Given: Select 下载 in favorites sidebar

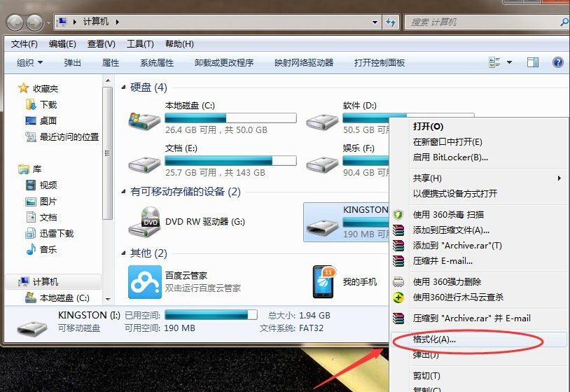Looking at the screenshot, I should click(x=48, y=104).
